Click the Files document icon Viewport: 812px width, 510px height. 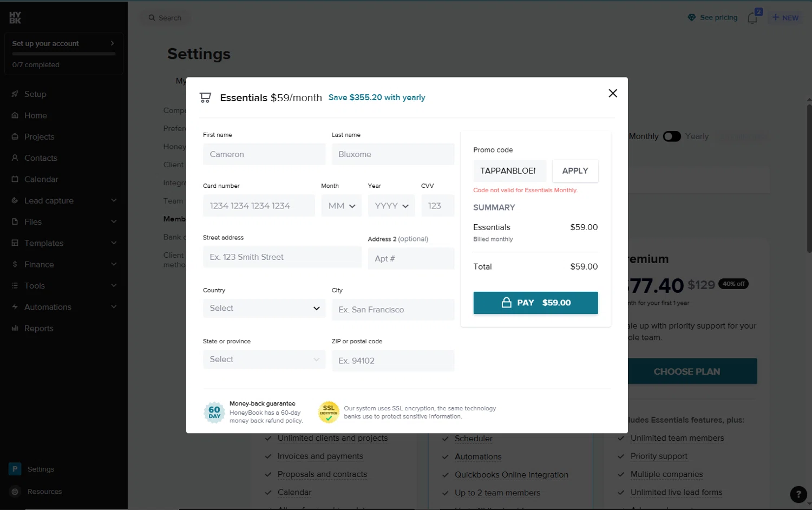point(15,221)
